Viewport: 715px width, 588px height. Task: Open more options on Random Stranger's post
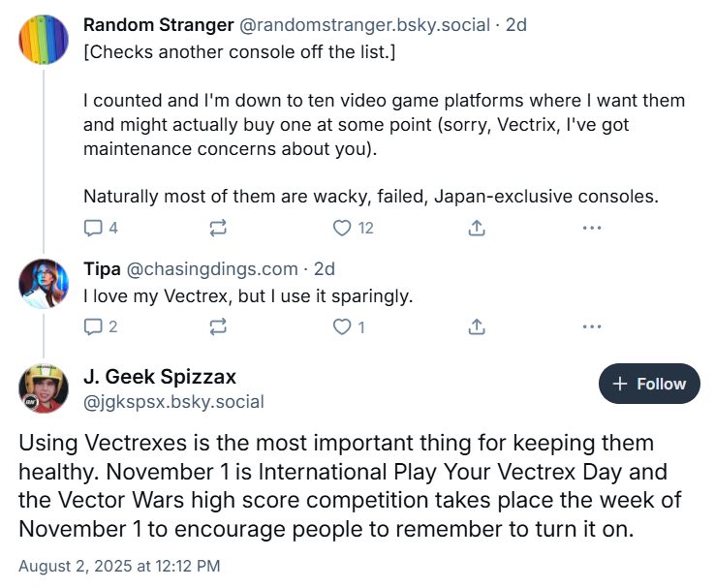point(591,229)
